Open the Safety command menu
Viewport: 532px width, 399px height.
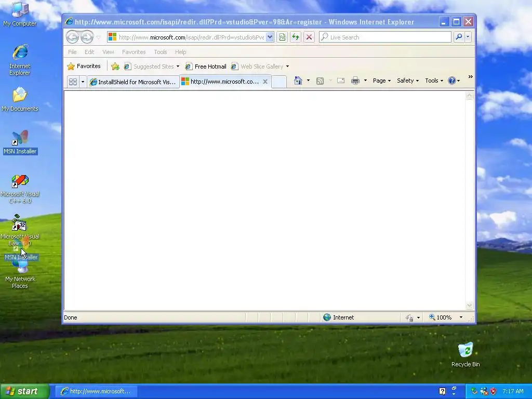pos(408,81)
